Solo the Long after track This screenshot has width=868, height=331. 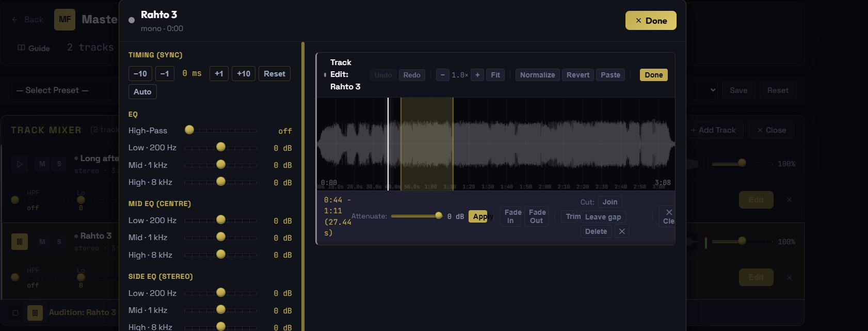[x=59, y=164]
